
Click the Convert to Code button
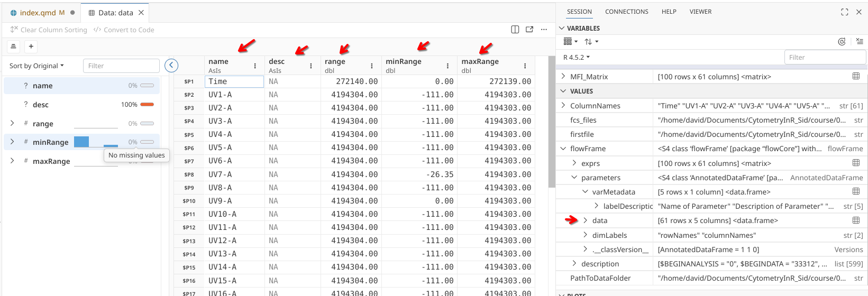coord(124,30)
